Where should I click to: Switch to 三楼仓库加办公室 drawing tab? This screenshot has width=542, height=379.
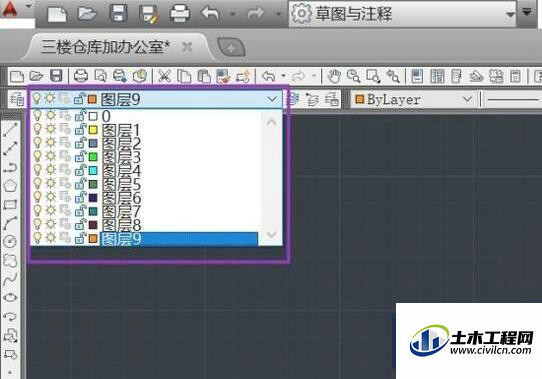(105, 46)
